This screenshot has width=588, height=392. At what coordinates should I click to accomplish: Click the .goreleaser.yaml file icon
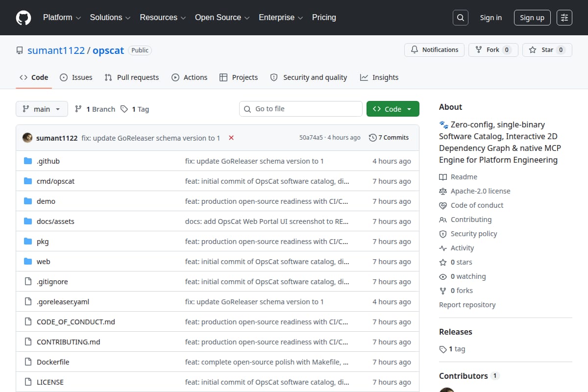[28, 302]
